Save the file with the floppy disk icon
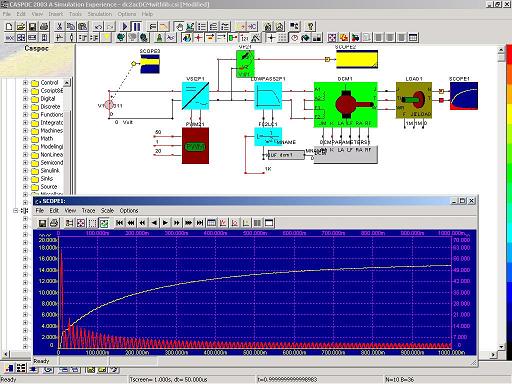 [x=32, y=26]
